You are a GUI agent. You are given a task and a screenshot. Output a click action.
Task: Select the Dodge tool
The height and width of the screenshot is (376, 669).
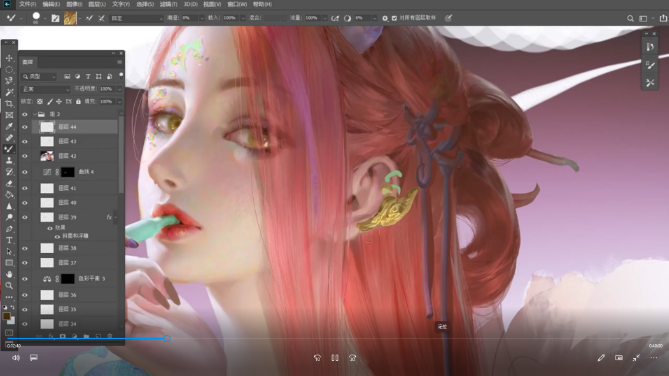9,217
